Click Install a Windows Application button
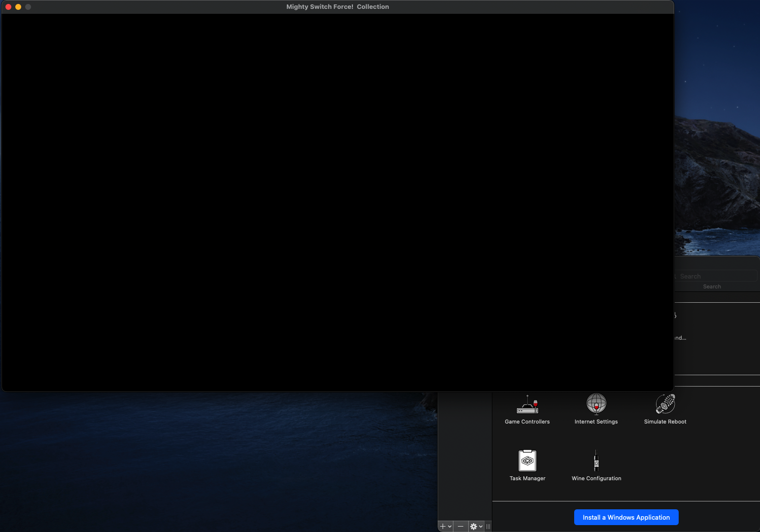Image resolution: width=760 pixels, height=532 pixels. (x=626, y=517)
